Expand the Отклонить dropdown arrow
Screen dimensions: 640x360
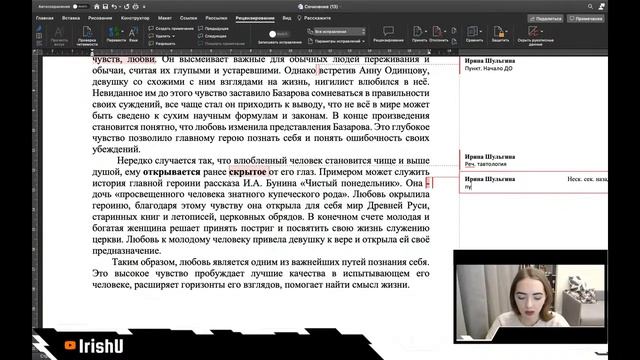(x=444, y=32)
